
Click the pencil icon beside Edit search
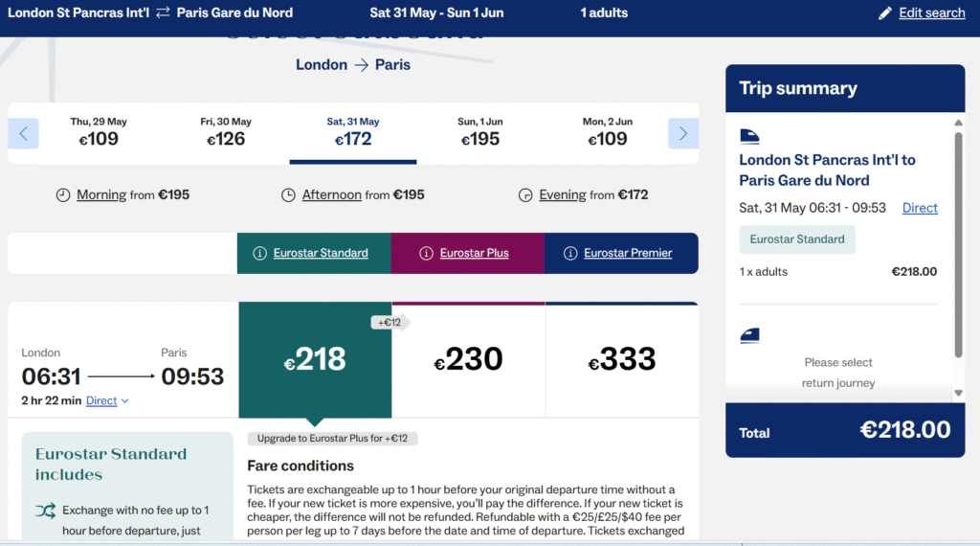click(884, 13)
